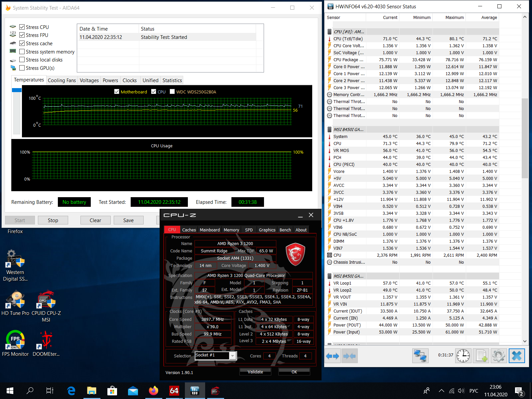
Task: Toggle CPU temperature graph checkbox
Action: coord(154,91)
